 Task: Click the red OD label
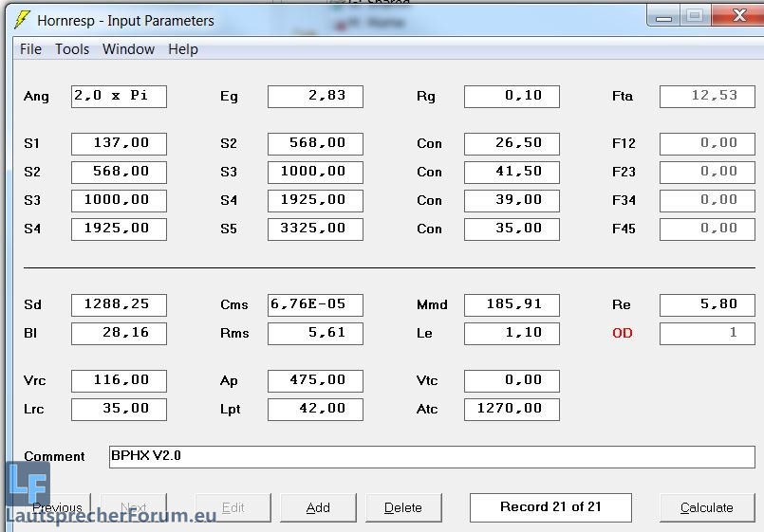click(x=623, y=333)
